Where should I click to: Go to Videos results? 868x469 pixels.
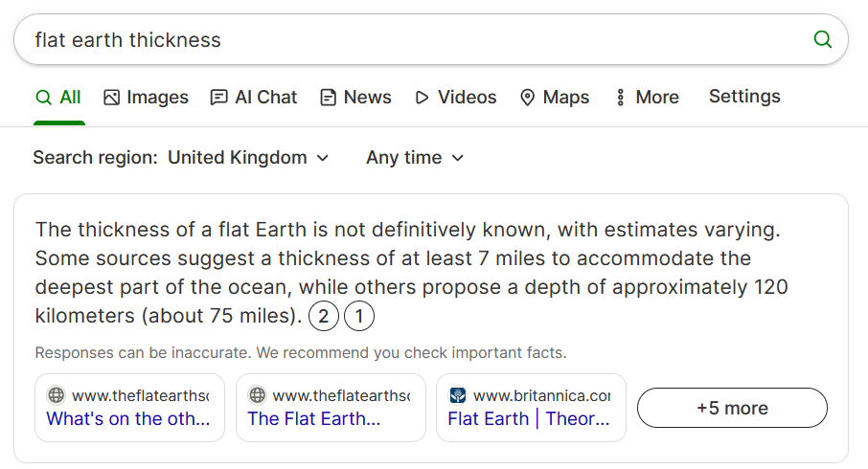456,98
